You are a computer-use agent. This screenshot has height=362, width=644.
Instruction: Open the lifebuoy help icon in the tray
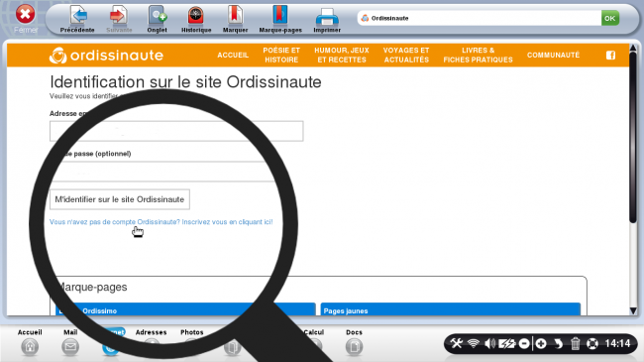pyautogui.click(x=592, y=343)
